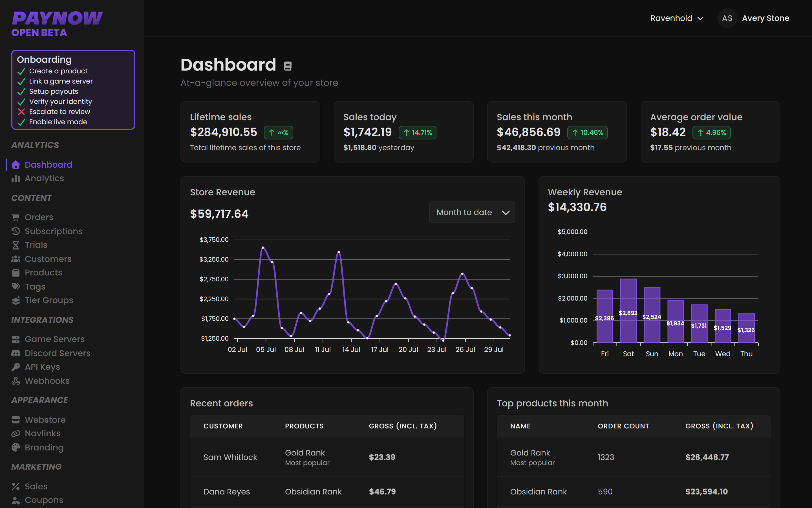
Task: Open API Keys in the sidebar
Action: click(x=42, y=367)
